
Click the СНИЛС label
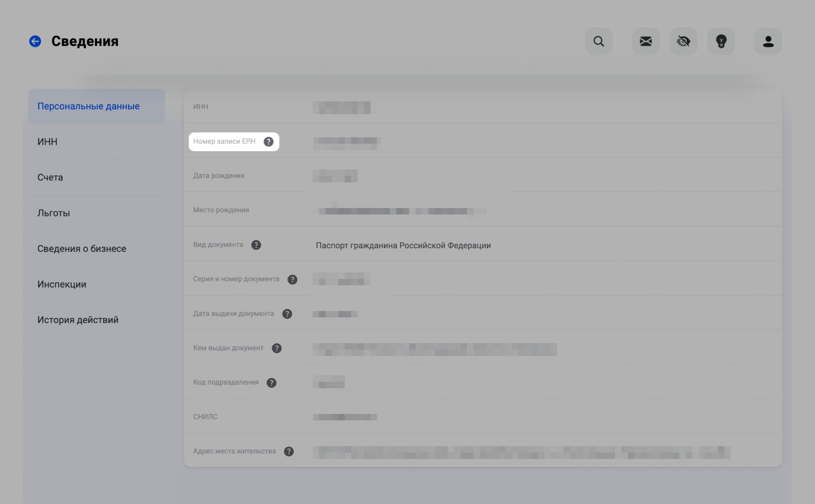click(205, 417)
